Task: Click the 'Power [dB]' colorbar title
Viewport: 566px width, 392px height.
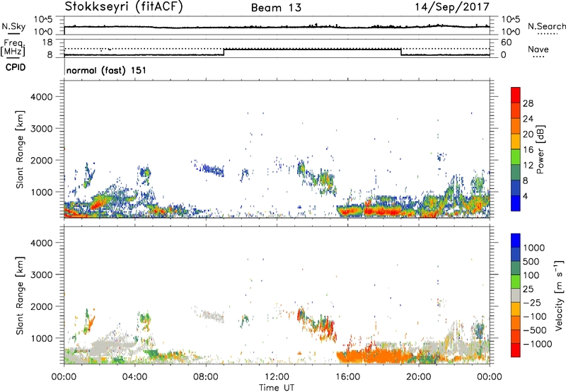Action: pyautogui.click(x=540, y=149)
